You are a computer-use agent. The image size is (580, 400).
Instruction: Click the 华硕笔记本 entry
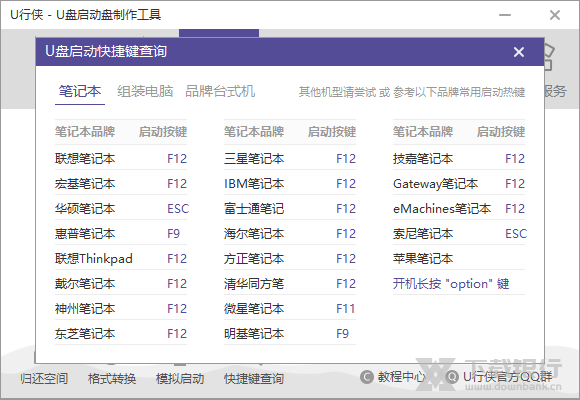(85, 208)
